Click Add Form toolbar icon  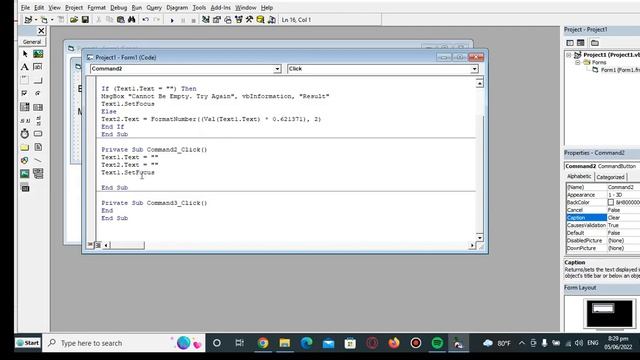tap(44, 20)
